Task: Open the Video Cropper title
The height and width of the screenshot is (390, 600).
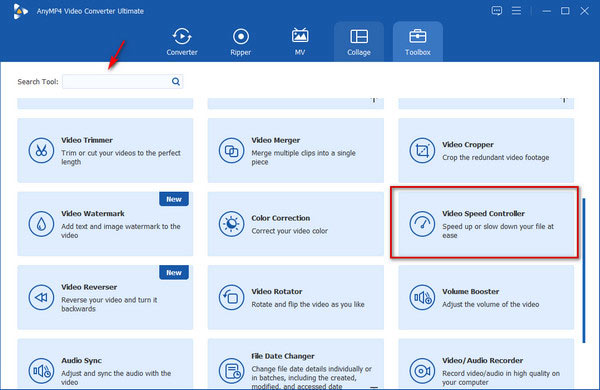Action: click(x=468, y=145)
